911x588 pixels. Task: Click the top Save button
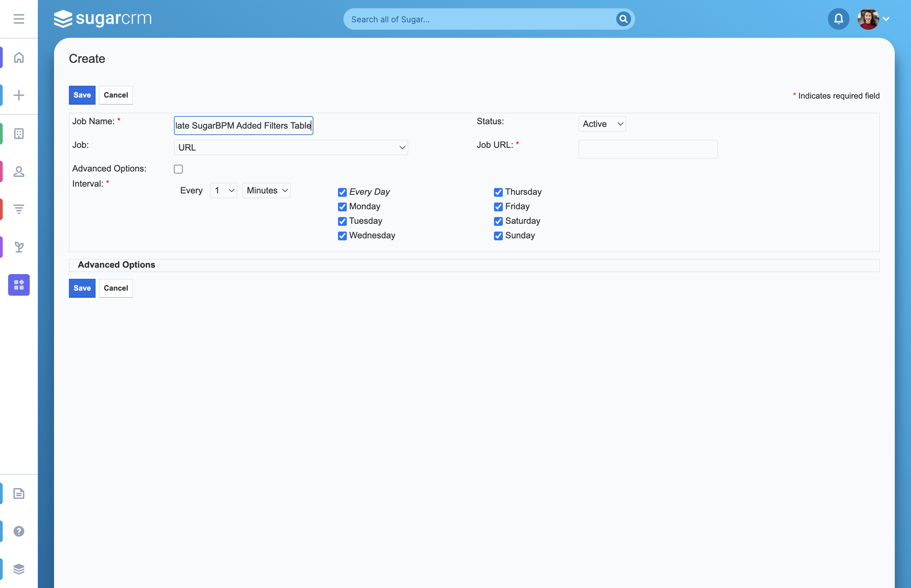tap(82, 95)
